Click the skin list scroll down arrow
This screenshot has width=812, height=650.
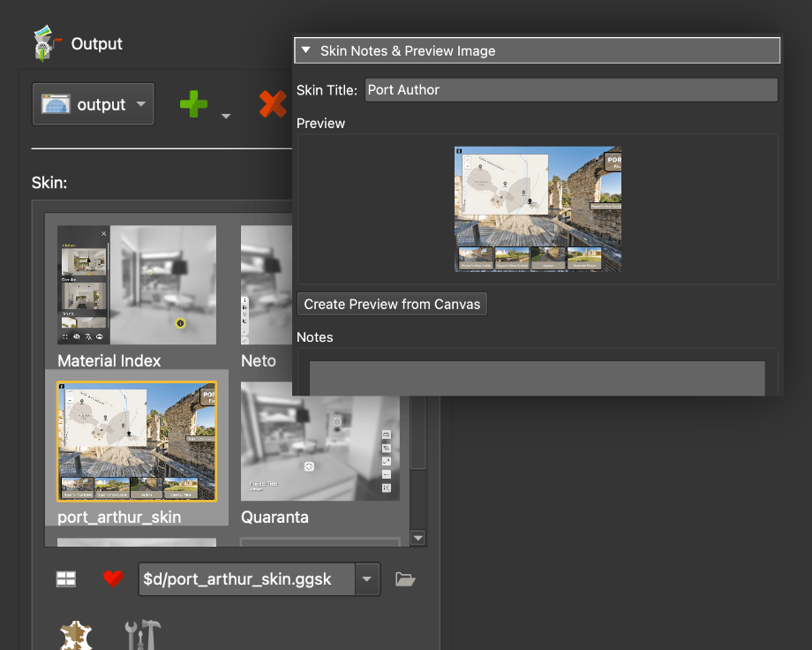[x=418, y=537]
